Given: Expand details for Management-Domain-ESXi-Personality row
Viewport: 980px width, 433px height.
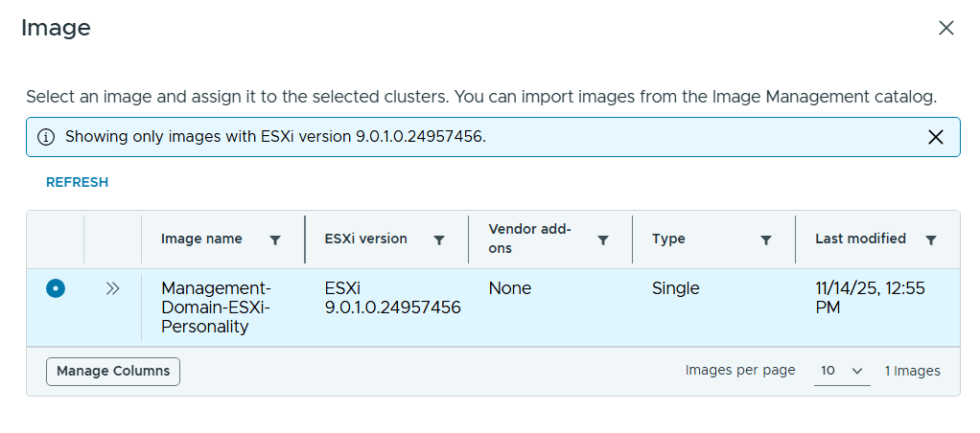Looking at the screenshot, I should [x=112, y=288].
